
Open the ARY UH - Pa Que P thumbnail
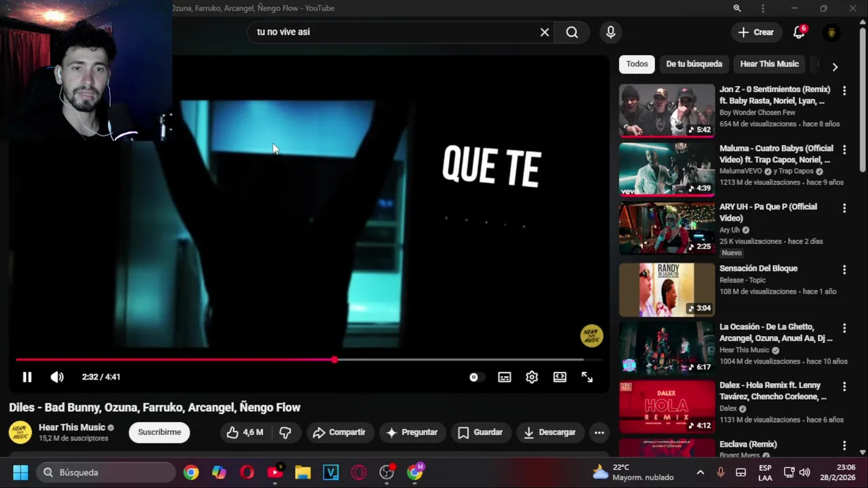point(667,228)
